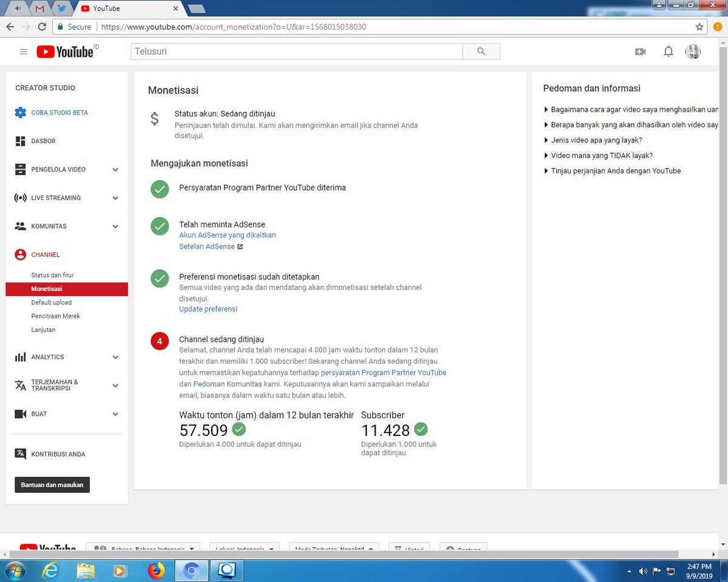Screen dimensions: 728x582
Task: Bookmark this page with the star icon
Action: [x=699, y=27]
